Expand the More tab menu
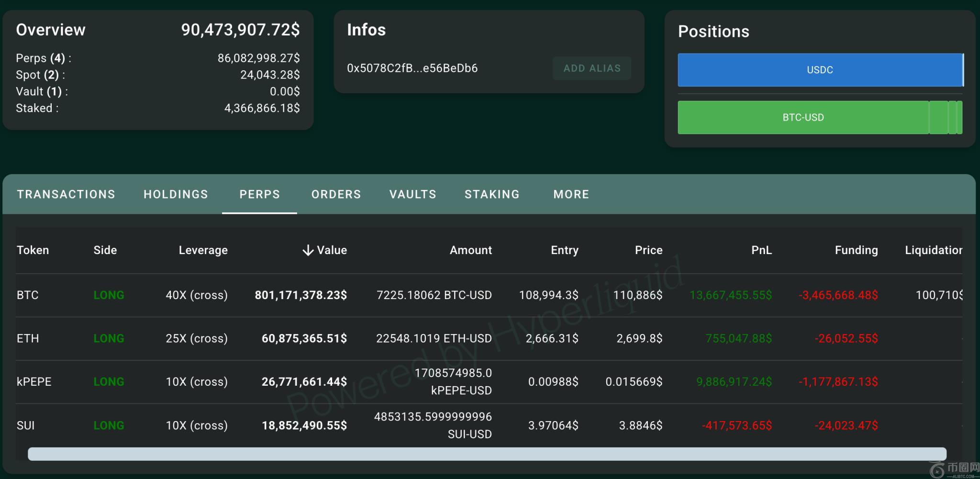Image resolution: width=980 pixels, height=479 pixels. point(571,194)
